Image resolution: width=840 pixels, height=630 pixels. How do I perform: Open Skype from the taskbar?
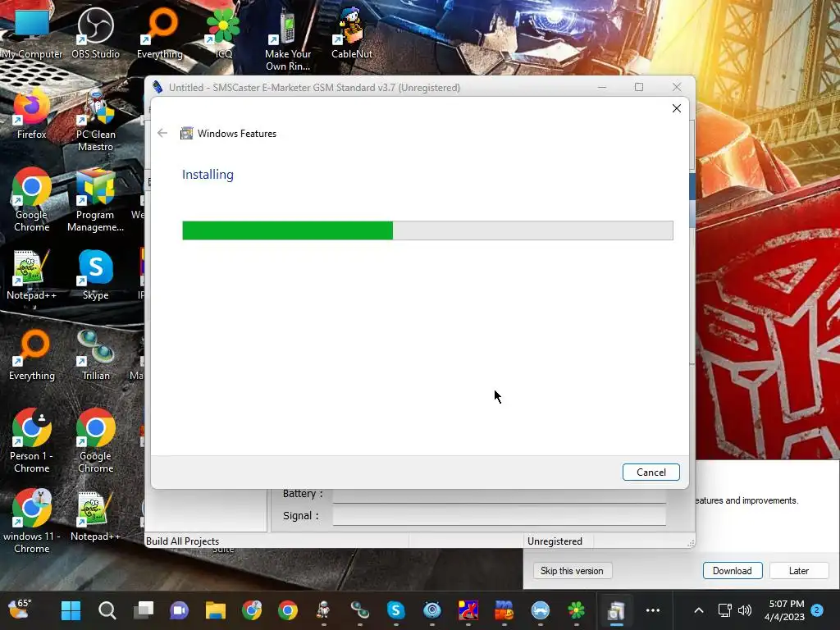396,610
